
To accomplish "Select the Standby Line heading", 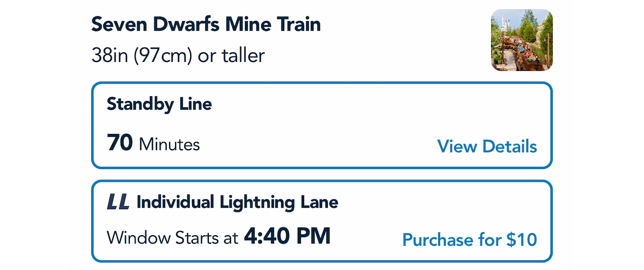I will (x=159, y=104).
